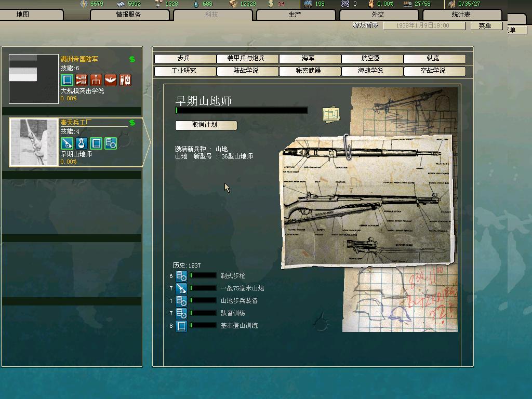This screenshot has width=532, height=399.
Task: Open the 外交 tab
Action: (379, 15)
